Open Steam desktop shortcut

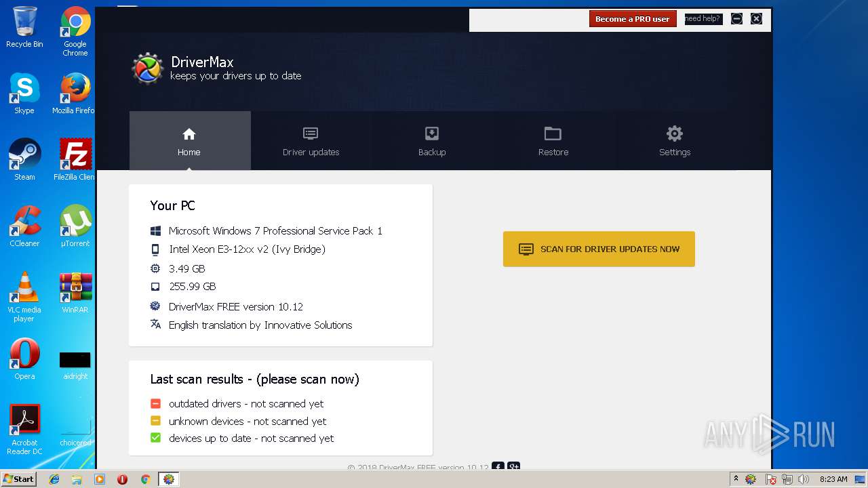(x=24, y=160)
